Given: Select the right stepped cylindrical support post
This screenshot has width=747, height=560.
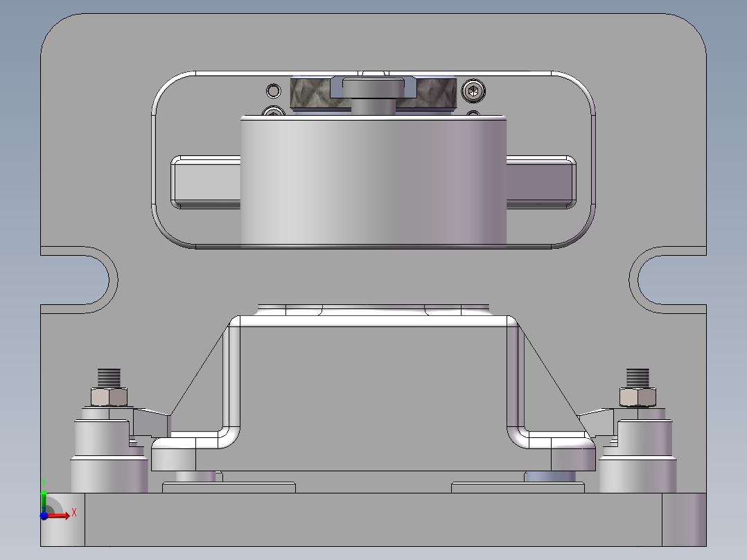Looking at the screenshot, I should coord(638,455).
